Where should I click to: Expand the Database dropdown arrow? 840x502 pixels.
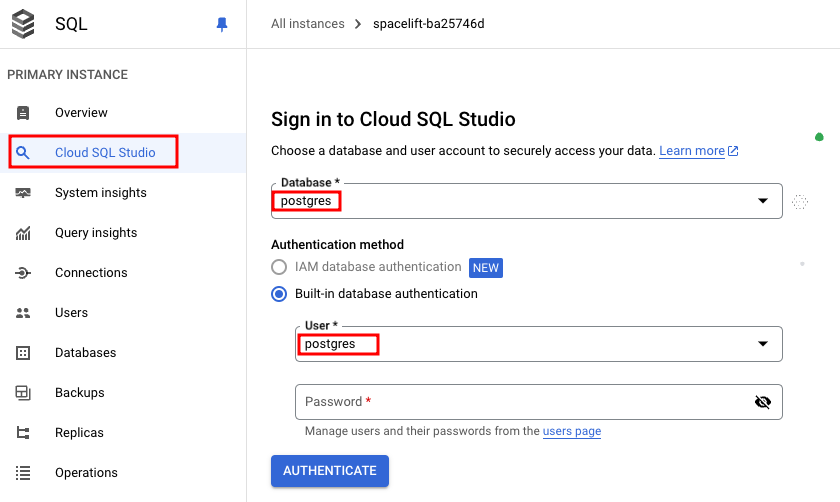coord(763,201)
